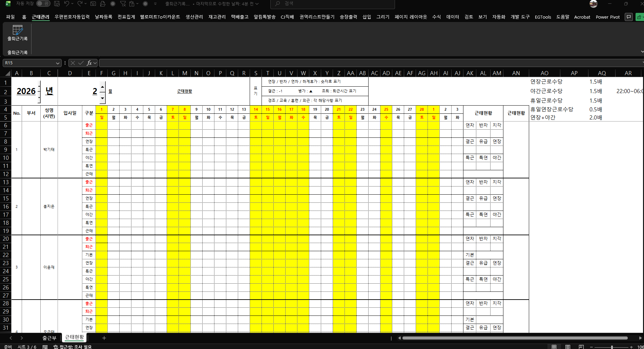Viewport: 644px width, 349px height.
Task: Expand the file name save-status dropdown
Action: [x=257, y=4]
